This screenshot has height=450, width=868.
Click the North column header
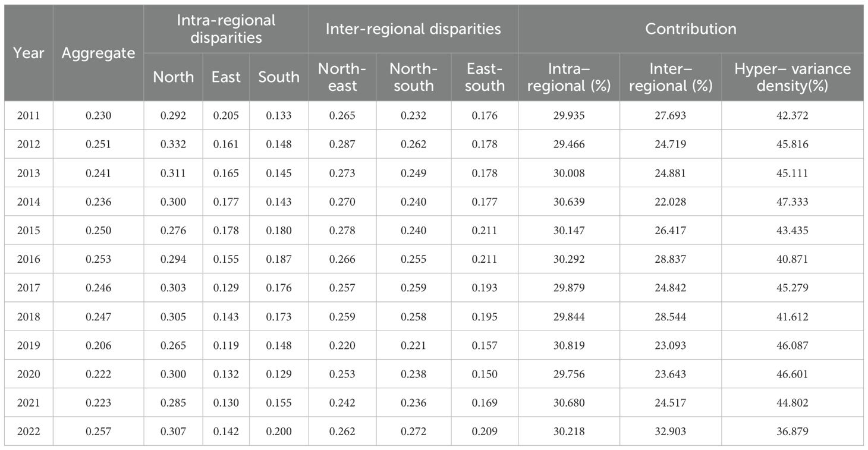pyautogui.click(x=173, y=77)
